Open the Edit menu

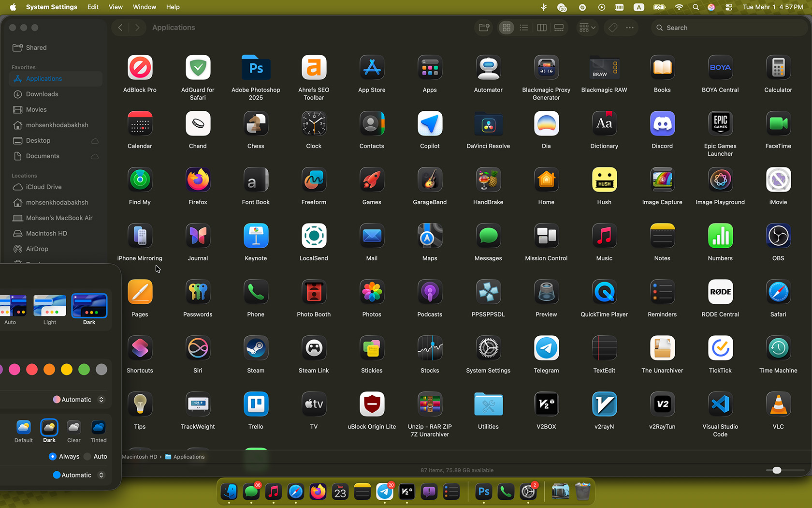coord(93,7)
